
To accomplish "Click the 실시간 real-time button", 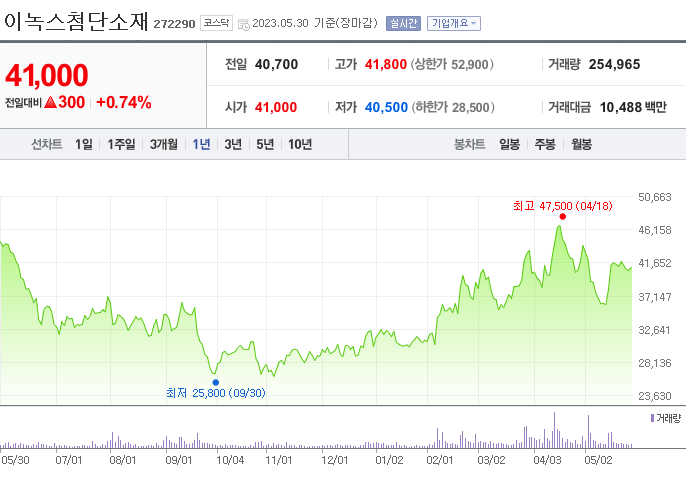I will coord(403,23).
